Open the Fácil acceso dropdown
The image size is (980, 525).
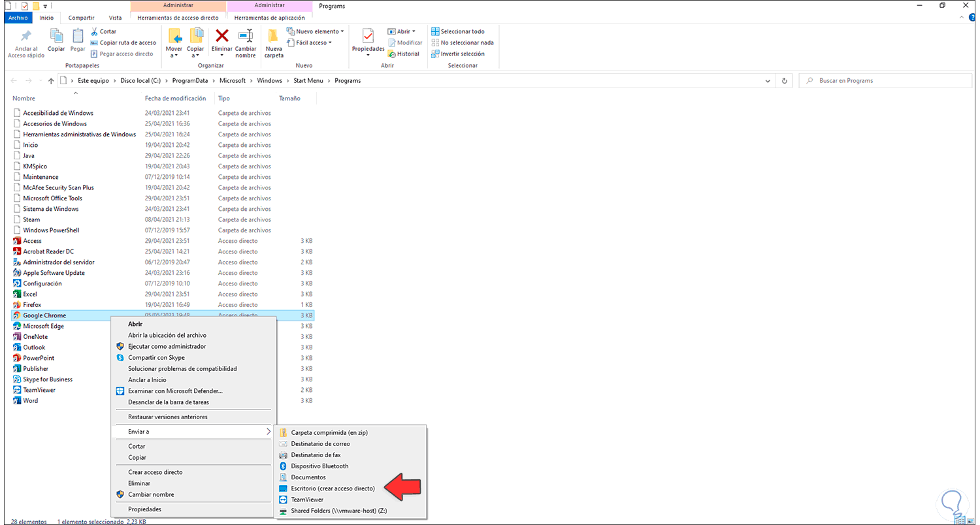pyautogui.click(x=309, y=42)
